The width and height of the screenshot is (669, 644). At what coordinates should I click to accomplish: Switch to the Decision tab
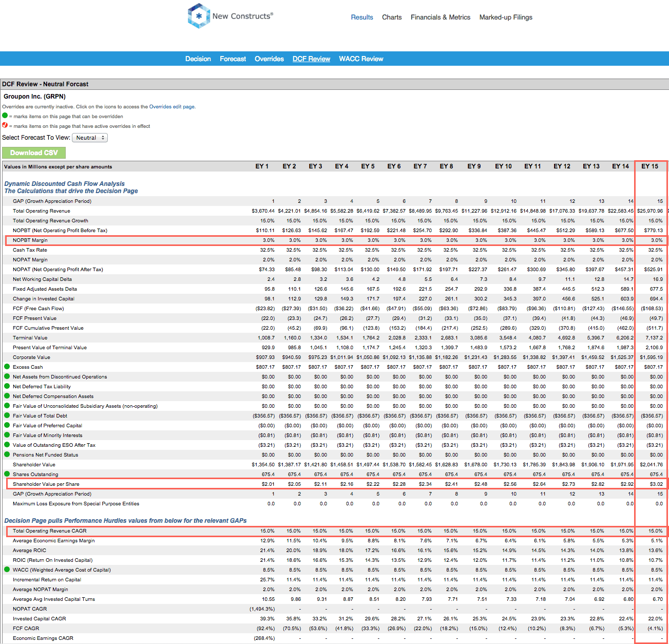point(198,59)
